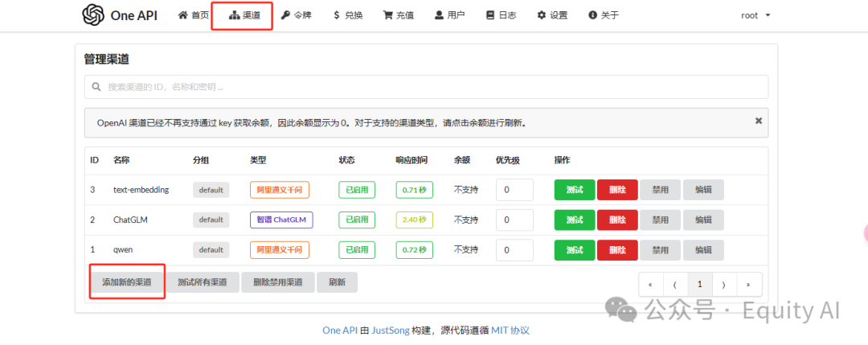The height and width of the screenshot is (345, 868).
Task: Click default group tag in text-embedding row
Action: (x=211, y=190)
